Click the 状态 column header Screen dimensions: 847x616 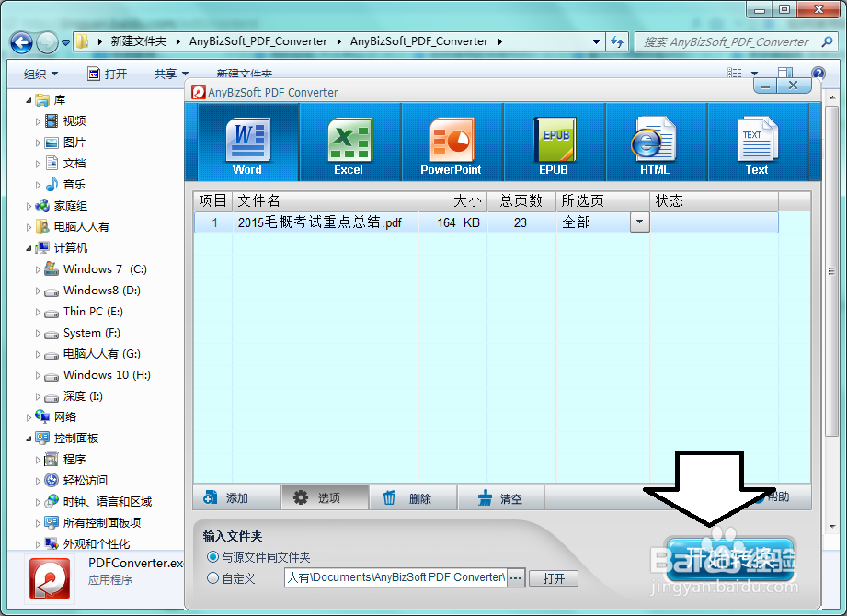715,200
